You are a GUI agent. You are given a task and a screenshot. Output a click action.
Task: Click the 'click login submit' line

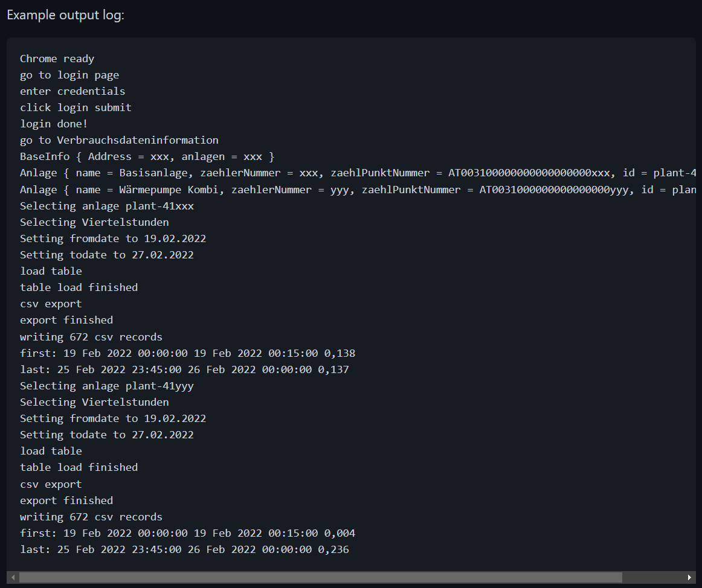coord(76,108)
